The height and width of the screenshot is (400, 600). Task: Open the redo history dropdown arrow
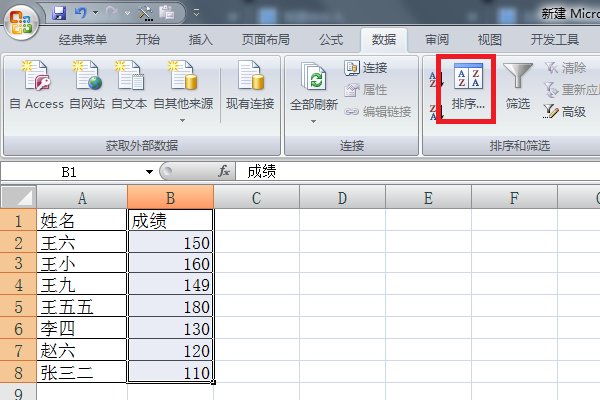[x=127, y=13]
